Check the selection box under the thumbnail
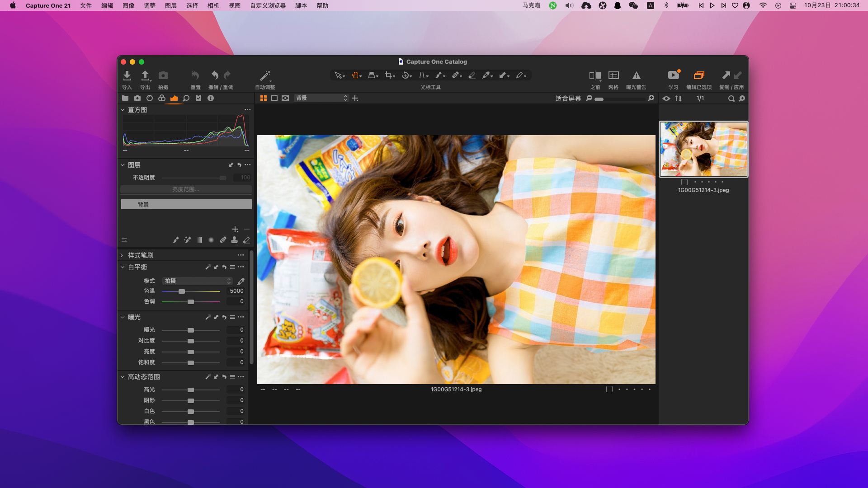The image size is (868, 488). (x=684, y=182)
